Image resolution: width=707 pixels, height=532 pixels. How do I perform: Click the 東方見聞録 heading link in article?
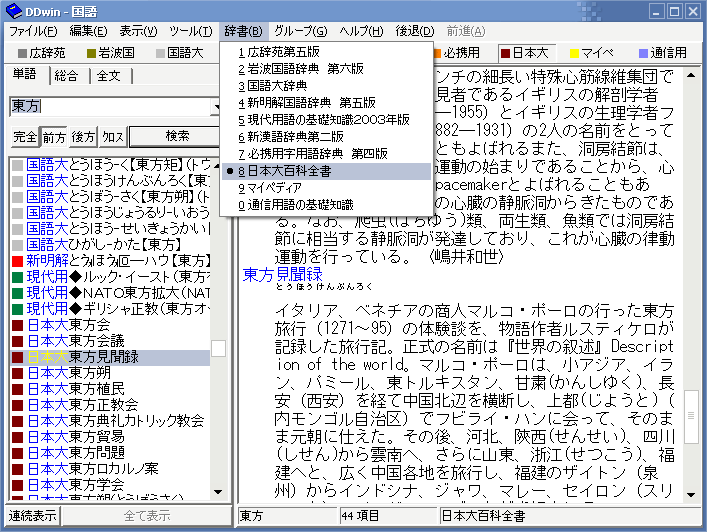[282, 275]
